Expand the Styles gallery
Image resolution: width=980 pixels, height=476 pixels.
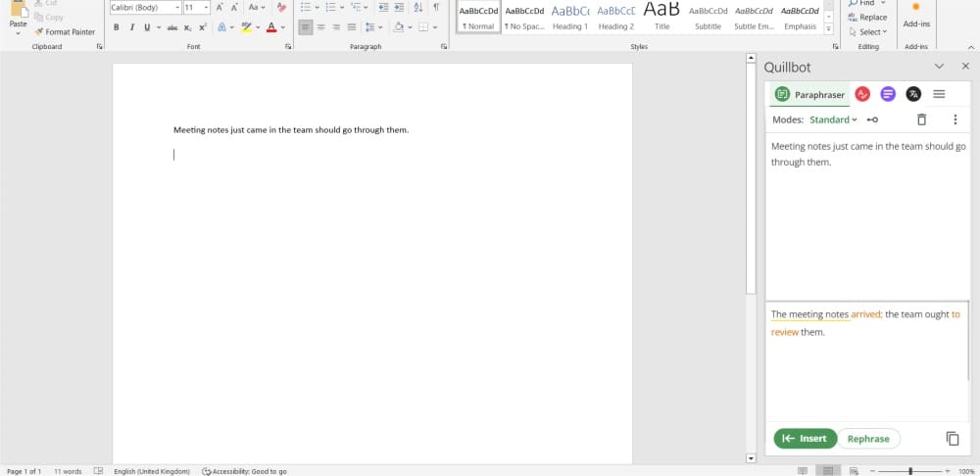[x=829, y=28]
